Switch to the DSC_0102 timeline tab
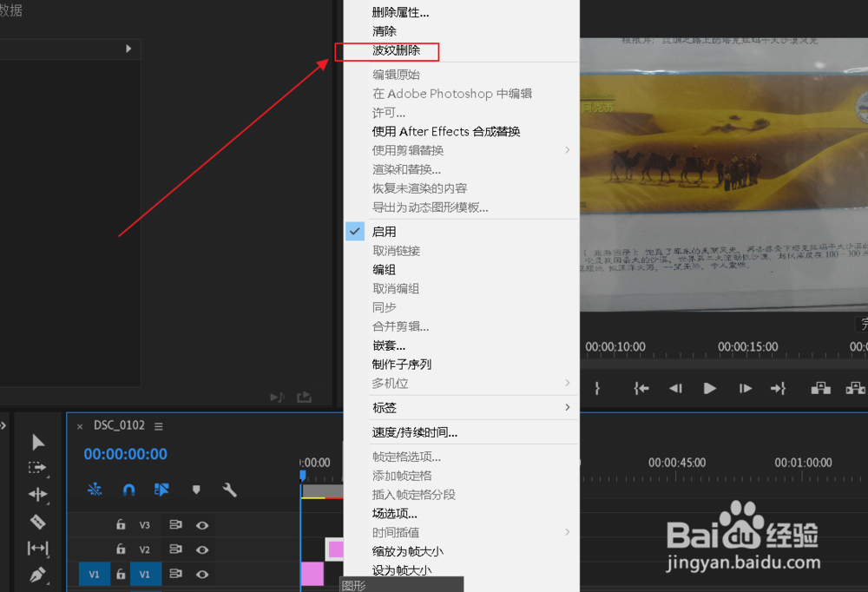Viewport: 868px width, 592px height. tap(117, 425)
